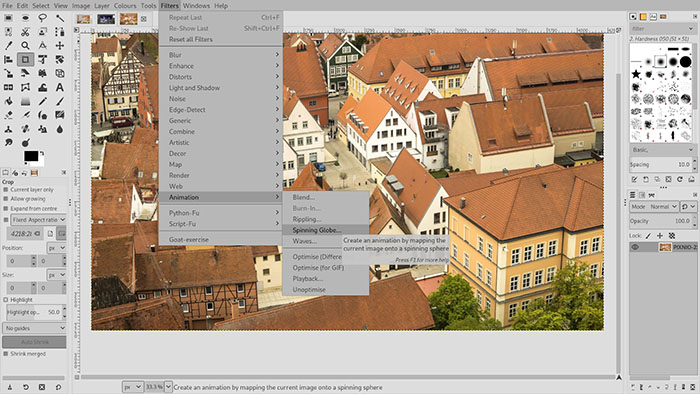
Task: Select the Blur/Sharpen drop tool
Action: [x=59, y=129]
